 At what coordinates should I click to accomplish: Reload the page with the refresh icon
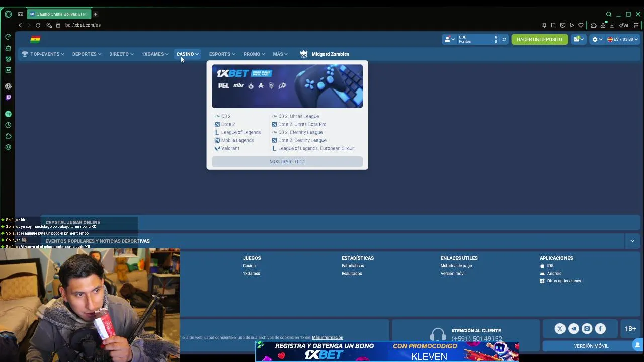[x=38, y=25]
